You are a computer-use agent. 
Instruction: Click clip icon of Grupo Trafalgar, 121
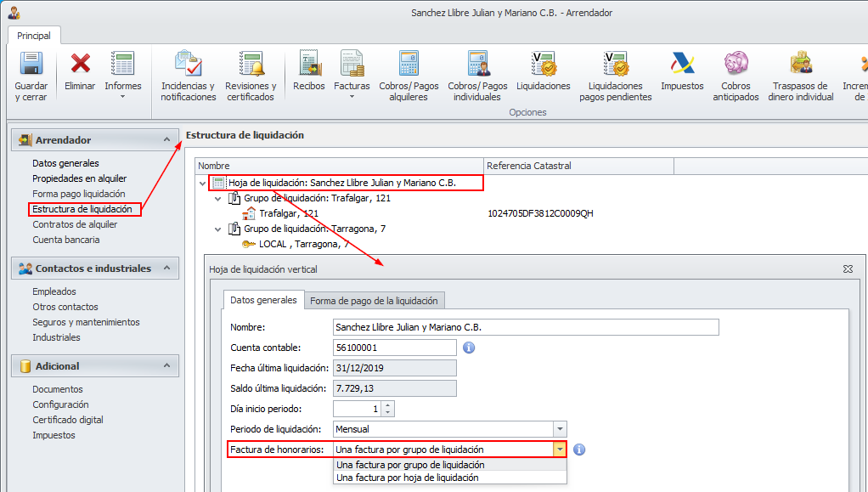(234, 198)
